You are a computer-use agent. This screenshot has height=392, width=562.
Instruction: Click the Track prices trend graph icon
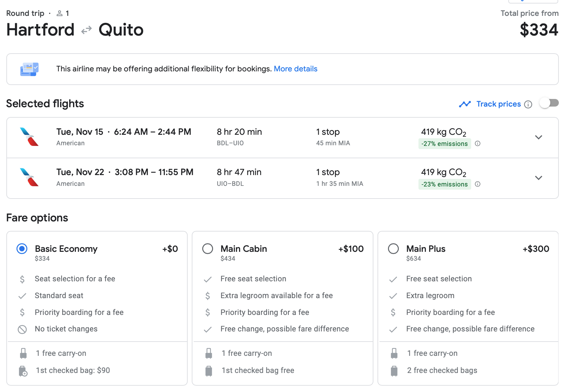(x=465, y=104)
